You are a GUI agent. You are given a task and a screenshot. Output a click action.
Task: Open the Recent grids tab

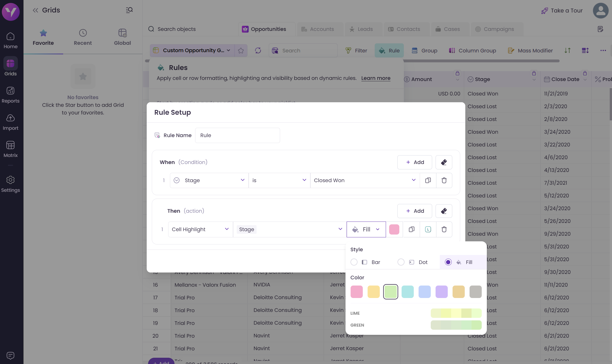pos(83,37)
